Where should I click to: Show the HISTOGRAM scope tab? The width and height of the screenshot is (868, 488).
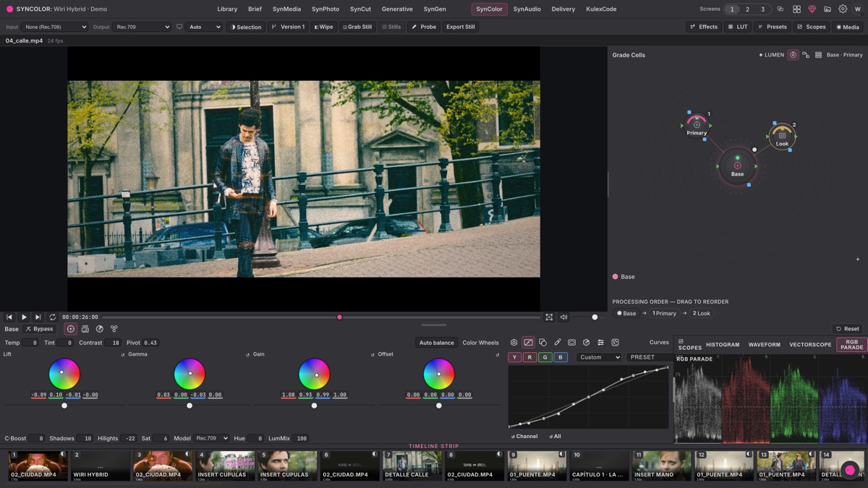click(x=723, y=345)
